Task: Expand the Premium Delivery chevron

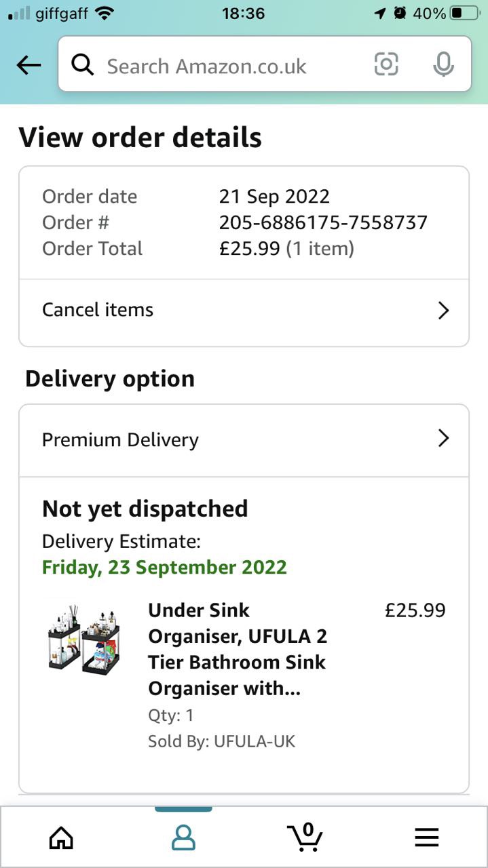Action: tap(443, 439)
